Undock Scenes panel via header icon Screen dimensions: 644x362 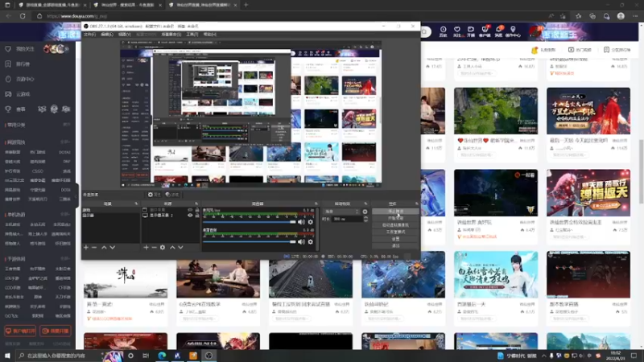[x=136, y=204]
